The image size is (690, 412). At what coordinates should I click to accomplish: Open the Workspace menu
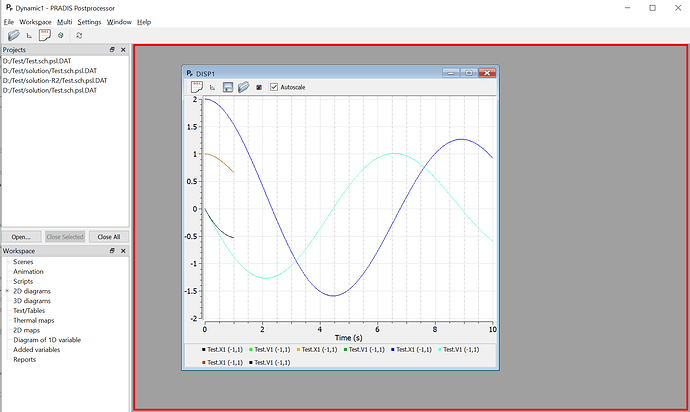(35, 22)
